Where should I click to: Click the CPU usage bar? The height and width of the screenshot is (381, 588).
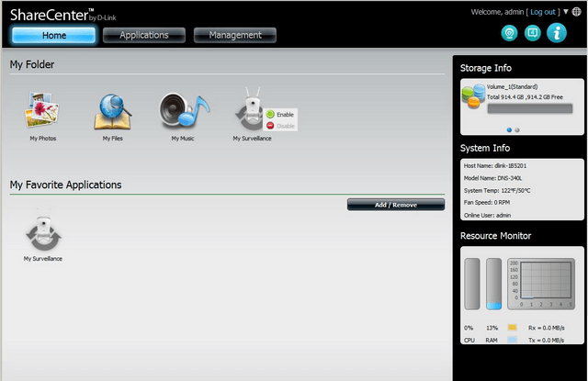(x=472, y=284)
